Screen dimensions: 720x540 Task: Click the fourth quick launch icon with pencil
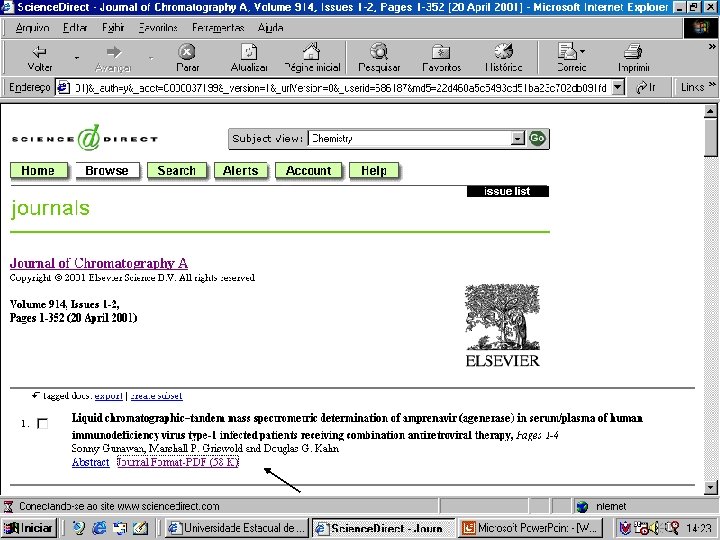point(140,528)
